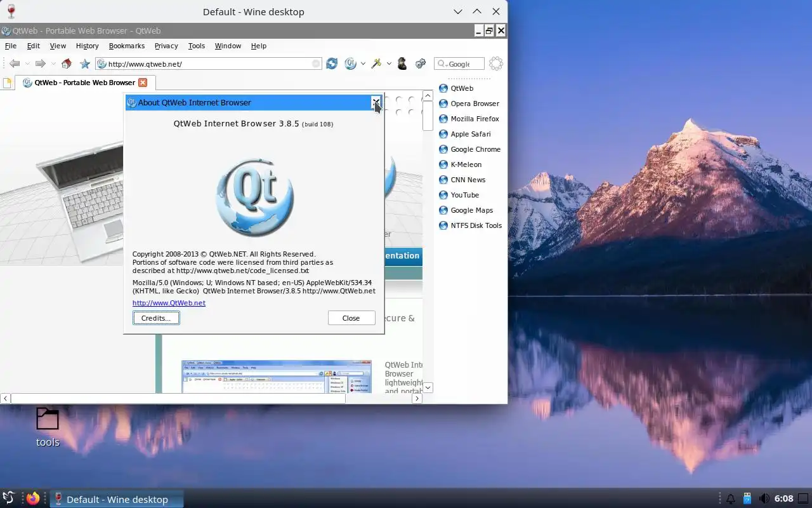Open CNN News bookmark in sidebar
The height and width of the screenshot is (508, 812).
pos(462,180)
